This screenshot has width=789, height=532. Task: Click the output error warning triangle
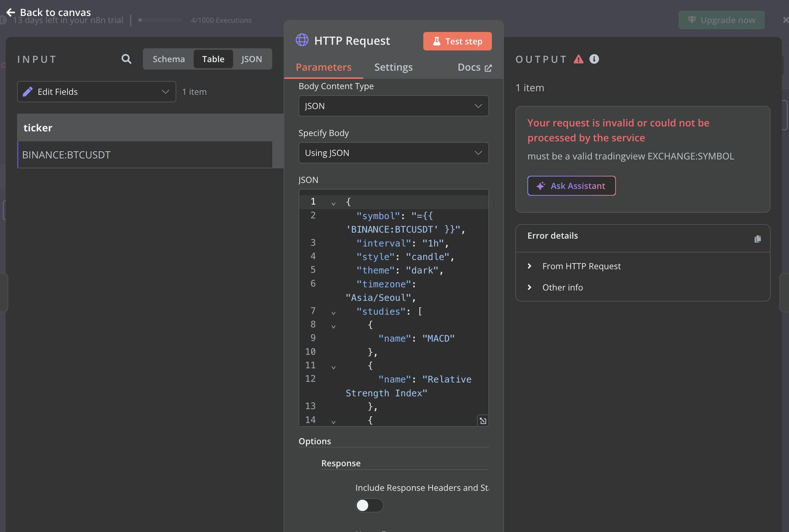pos(578,59)
